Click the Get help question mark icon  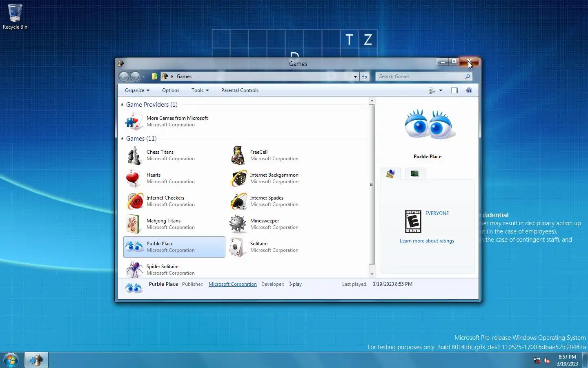(x=469, y=90)
